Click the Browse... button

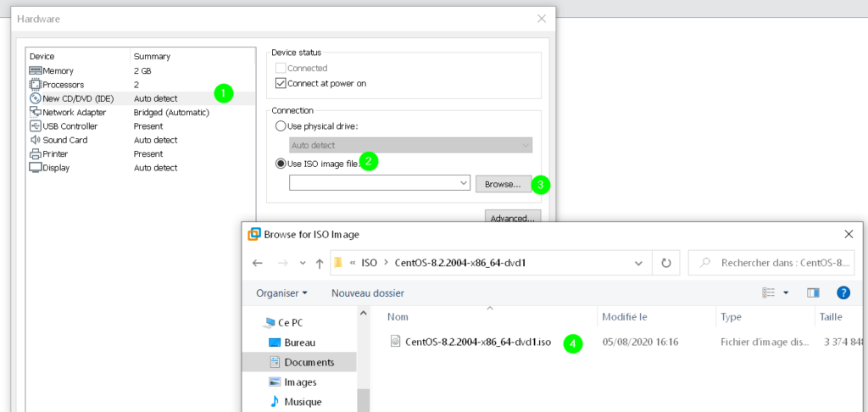(504, 184)
